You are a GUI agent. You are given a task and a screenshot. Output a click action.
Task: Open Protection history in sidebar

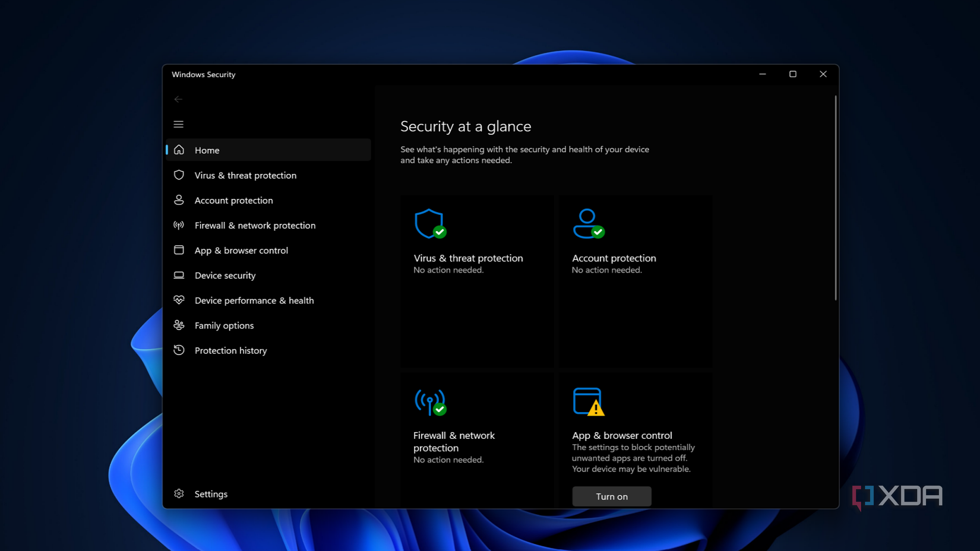(x=268, y=350)
